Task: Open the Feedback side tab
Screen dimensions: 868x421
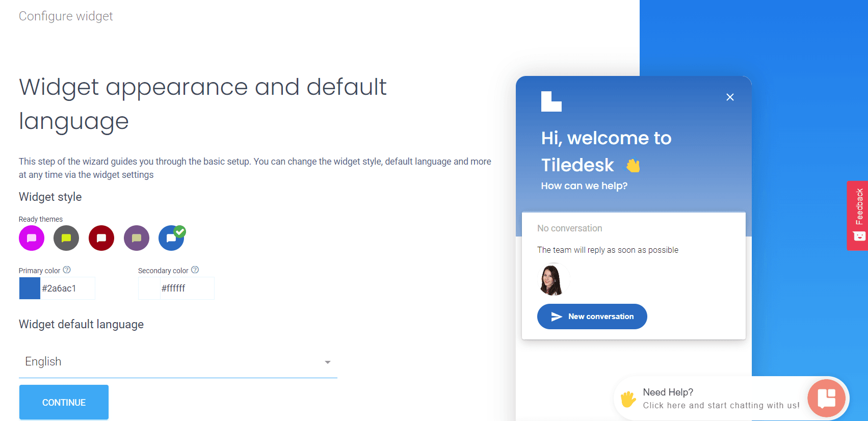Action: tap(858, 215)
